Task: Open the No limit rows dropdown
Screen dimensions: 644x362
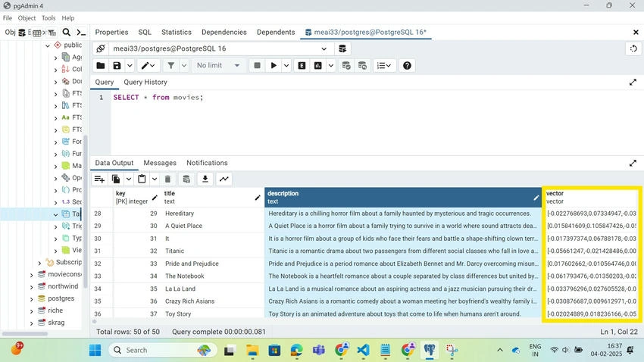Action: pos(218,66)
